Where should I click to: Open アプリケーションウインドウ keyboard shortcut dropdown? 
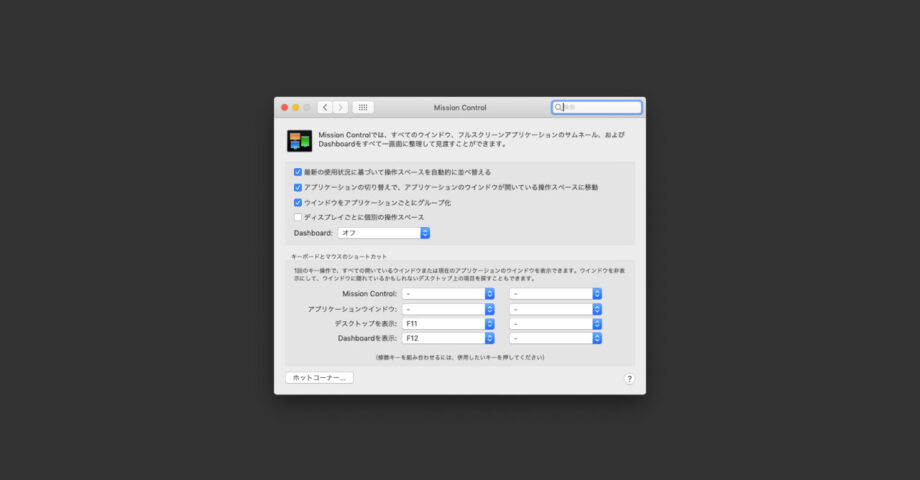(x=448, y=309)
